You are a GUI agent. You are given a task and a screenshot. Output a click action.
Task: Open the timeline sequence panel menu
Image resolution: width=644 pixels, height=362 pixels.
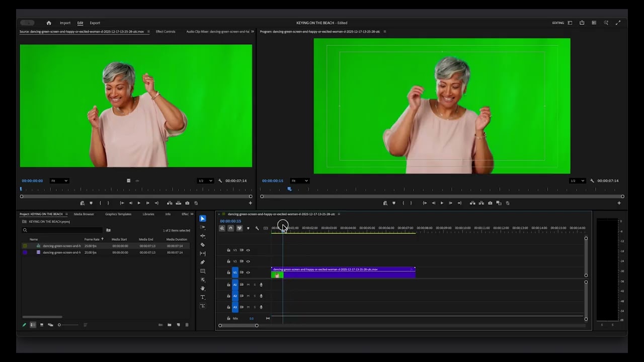click(x=339, y=214)
